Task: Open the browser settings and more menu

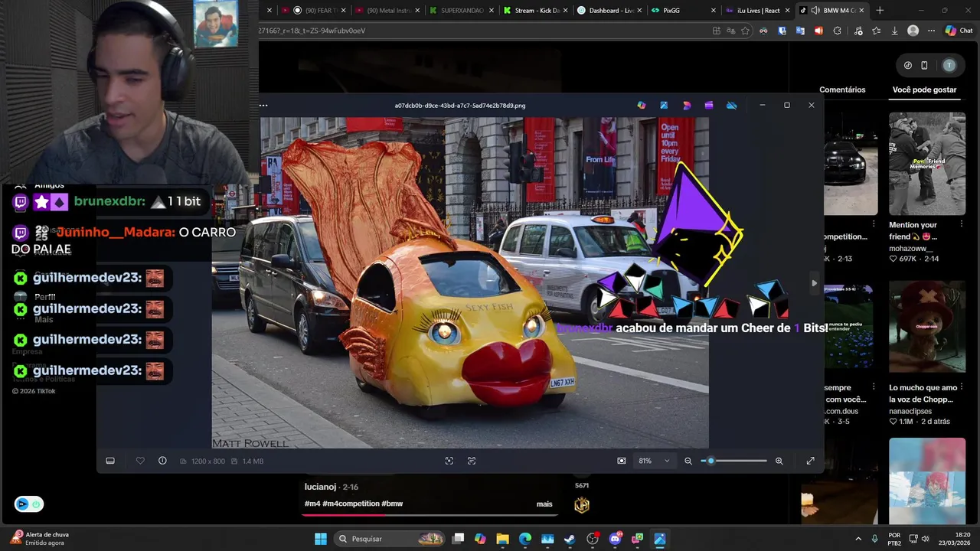Action: 931,31
